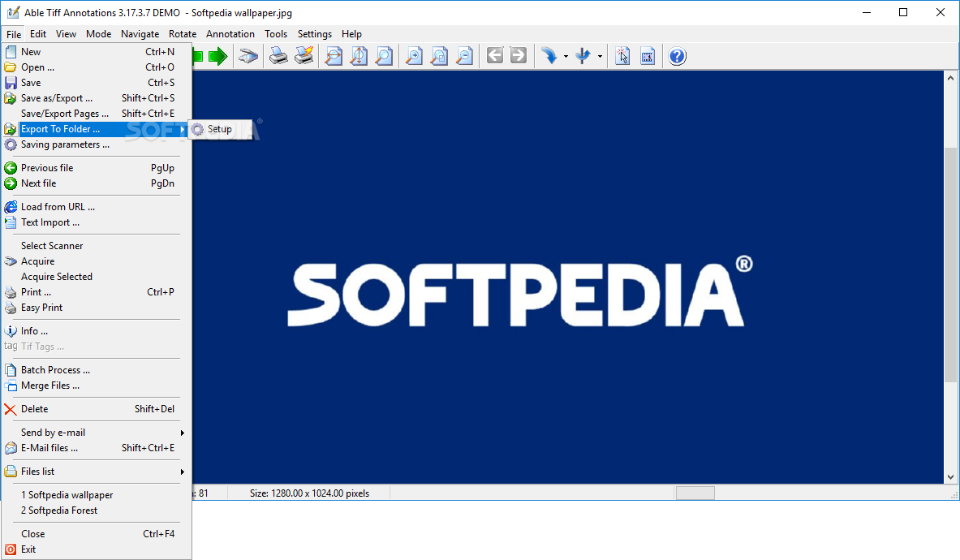Image resolution: width=960 pixels, height=560 pixels.
Task: Go to Next file menu entry
Action: 97,183
